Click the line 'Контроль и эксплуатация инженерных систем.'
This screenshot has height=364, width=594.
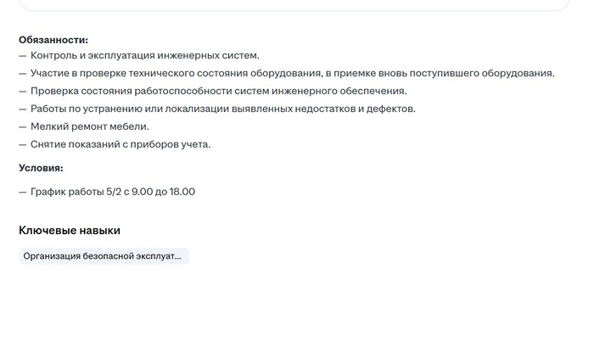145,55
